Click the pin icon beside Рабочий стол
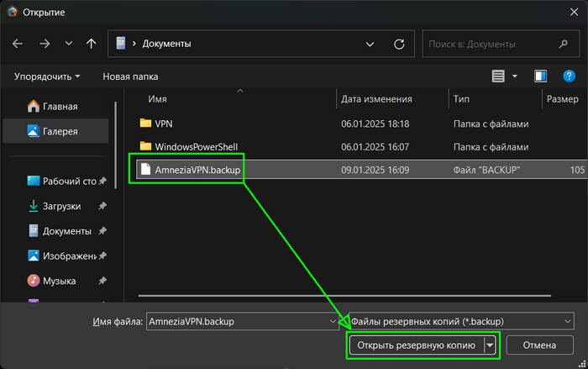The height and width of the screenshot is (369, 588). pyautogui.click(x=102, y=182)
